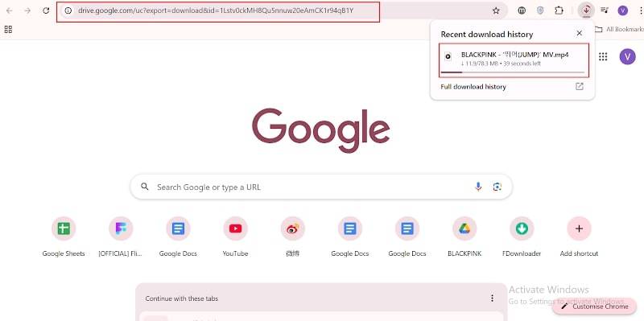Toggle the Downloads toolbar button
The image size is (644, 321).
586,10
